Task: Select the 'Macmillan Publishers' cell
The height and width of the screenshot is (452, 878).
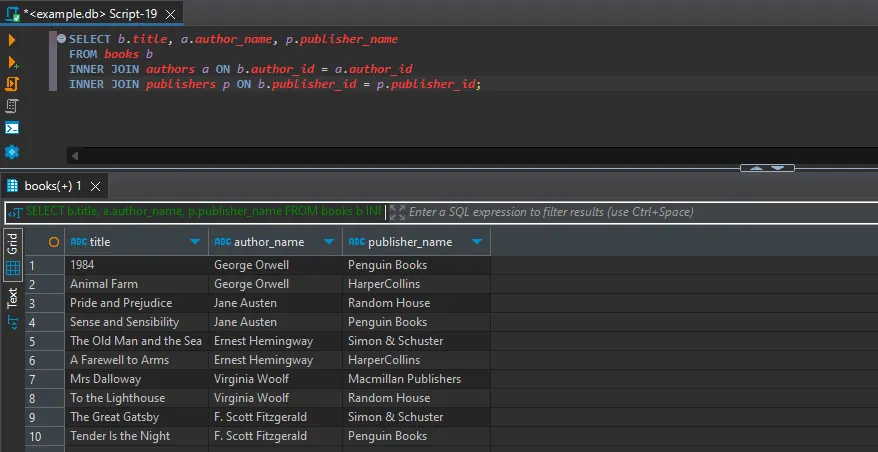Action: tap(417, 379)
